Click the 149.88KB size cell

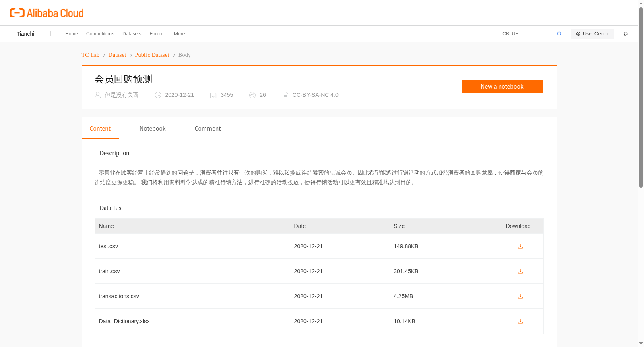pos(406,246)
